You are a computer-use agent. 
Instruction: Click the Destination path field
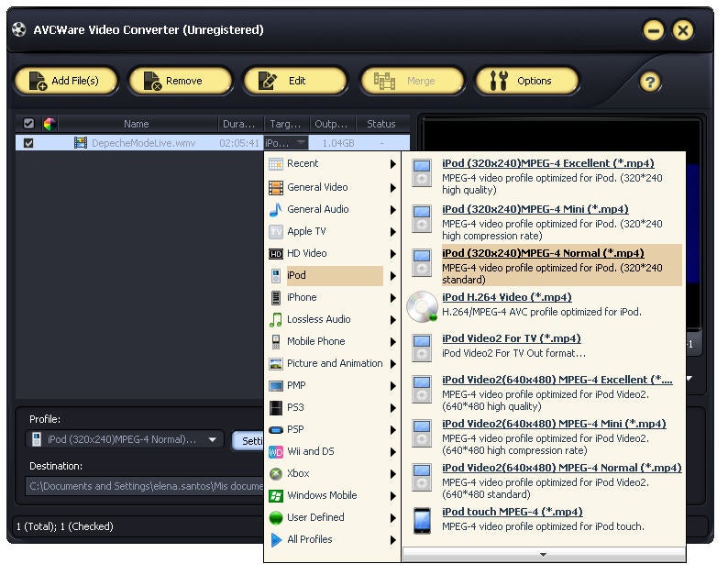[x=144, y=486]
